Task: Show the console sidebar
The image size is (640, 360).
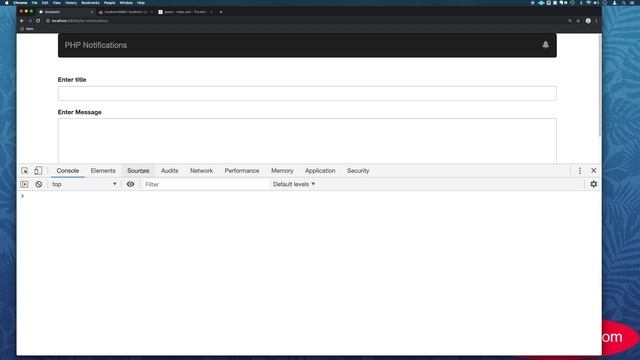Action: tap(24, 184)
